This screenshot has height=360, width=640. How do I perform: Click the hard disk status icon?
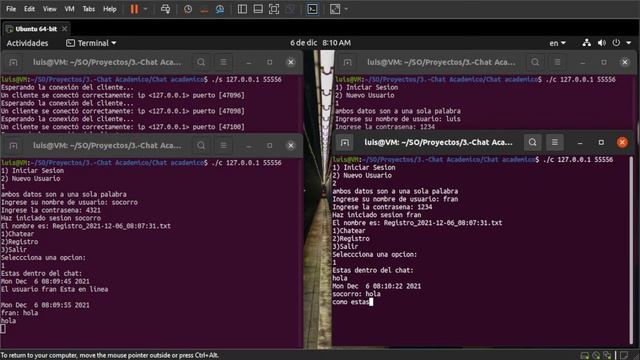coord(585,355)
